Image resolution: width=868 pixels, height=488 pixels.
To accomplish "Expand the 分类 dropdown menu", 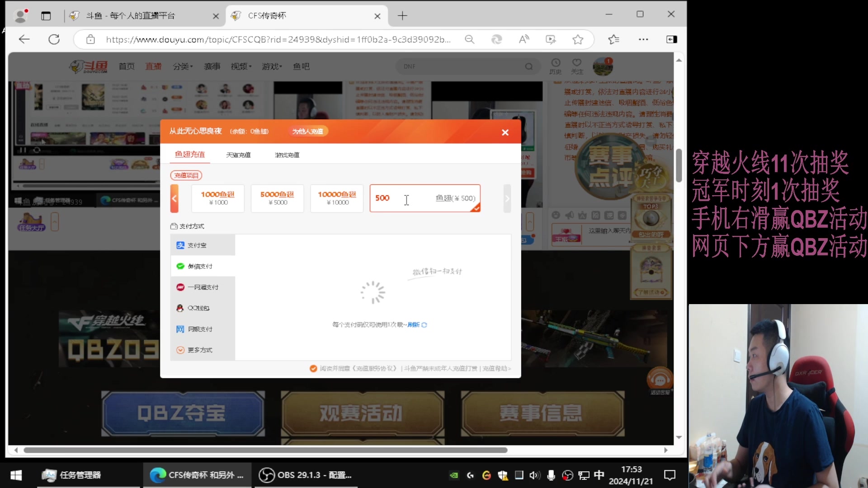I will (x=183, y=66).
